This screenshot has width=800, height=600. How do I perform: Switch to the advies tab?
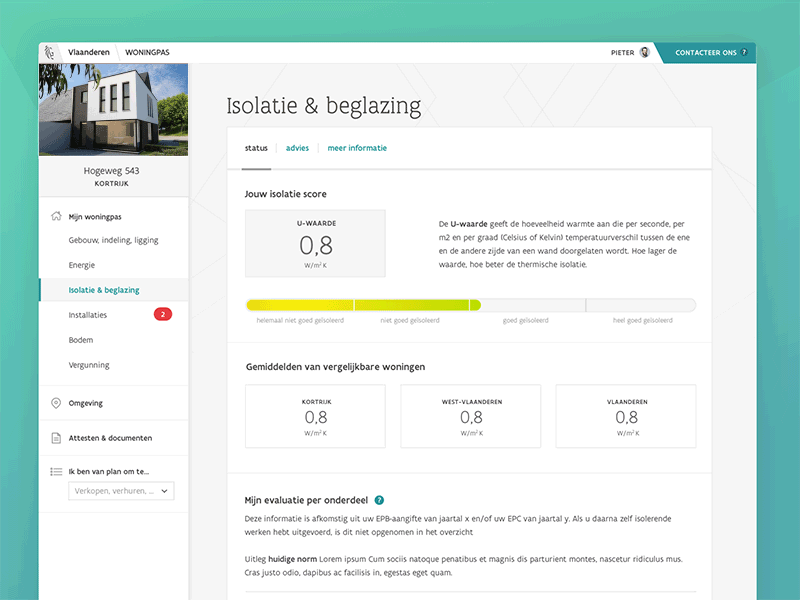(297, 147)
